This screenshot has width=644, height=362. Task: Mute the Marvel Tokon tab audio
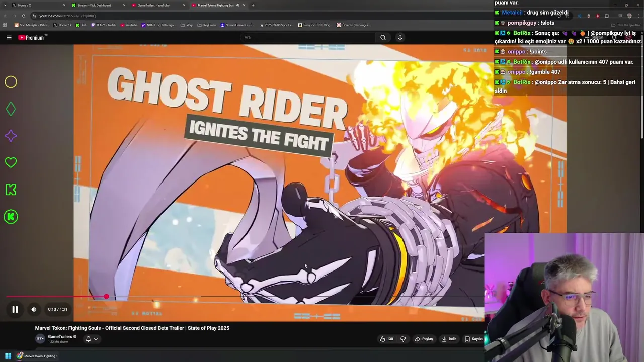pos(238,5)
